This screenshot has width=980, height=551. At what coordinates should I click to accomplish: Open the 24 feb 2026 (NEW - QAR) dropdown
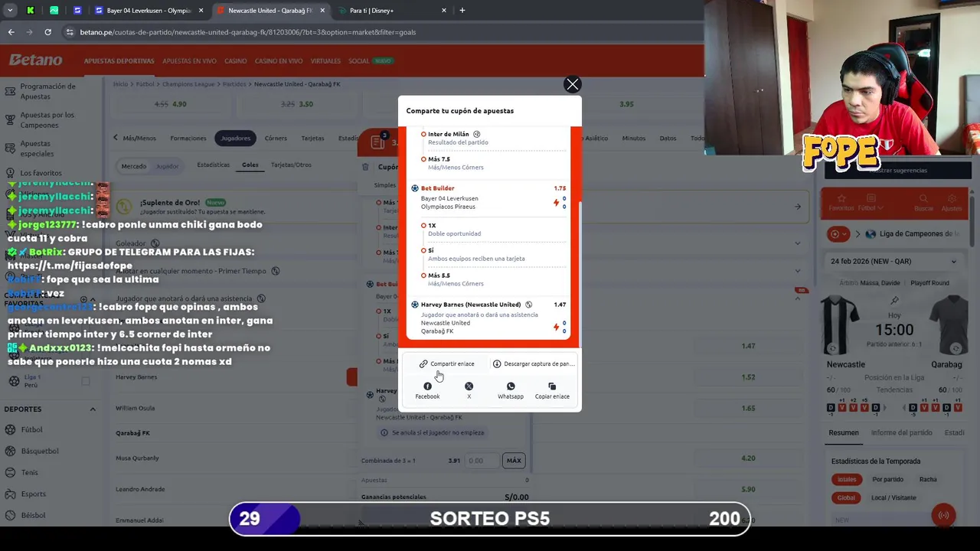893,262
